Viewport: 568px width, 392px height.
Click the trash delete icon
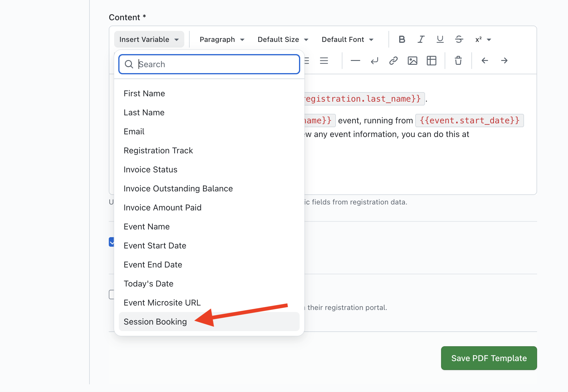[458, 61]
